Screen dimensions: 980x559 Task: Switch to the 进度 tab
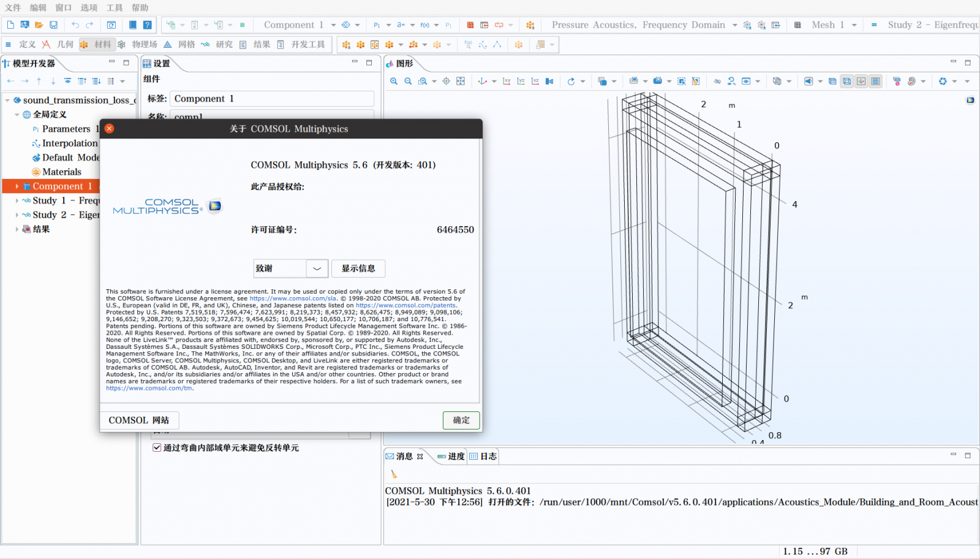click(x=451, y=456)
